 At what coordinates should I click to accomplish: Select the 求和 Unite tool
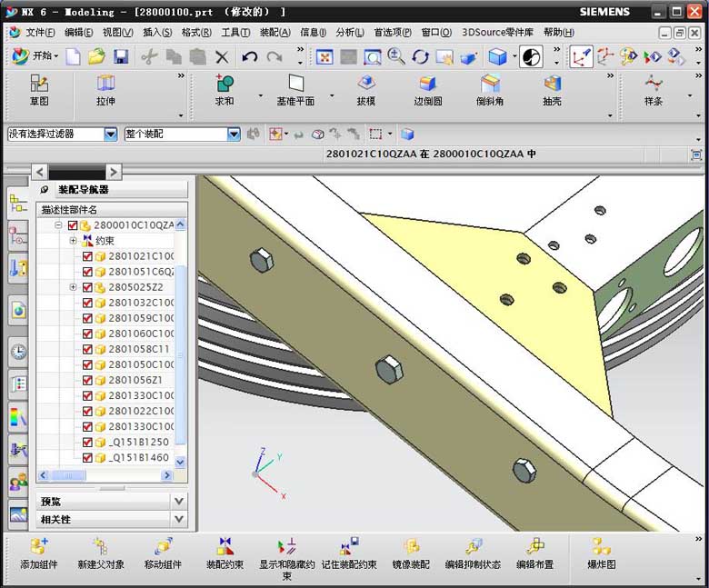click(225, 91)
